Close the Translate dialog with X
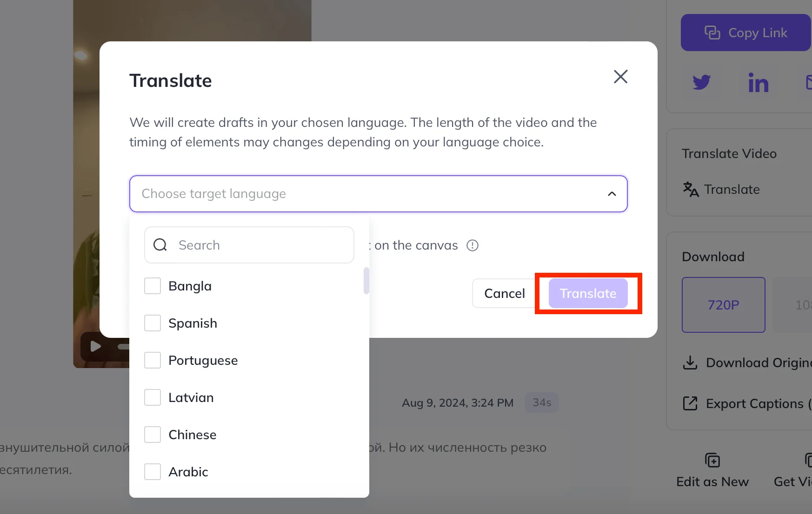The image size is (812, 514). 620,77
